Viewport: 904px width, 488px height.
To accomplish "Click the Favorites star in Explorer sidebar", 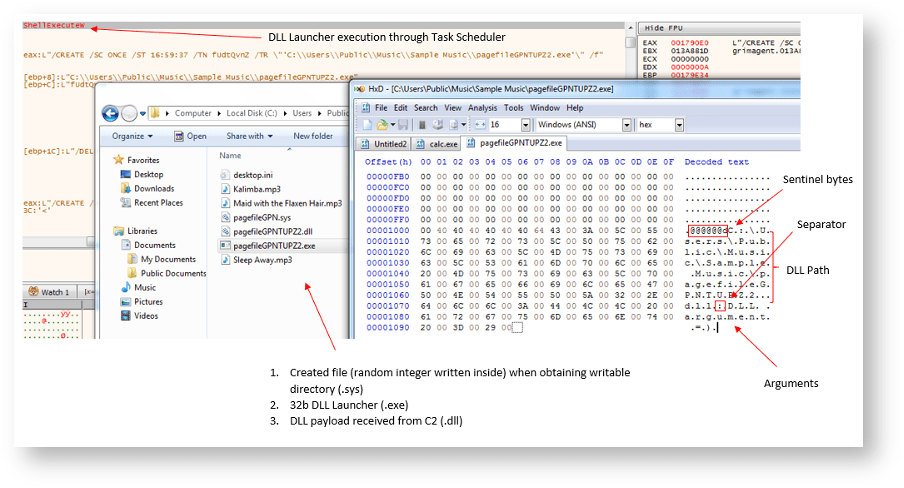I will 119,160.
